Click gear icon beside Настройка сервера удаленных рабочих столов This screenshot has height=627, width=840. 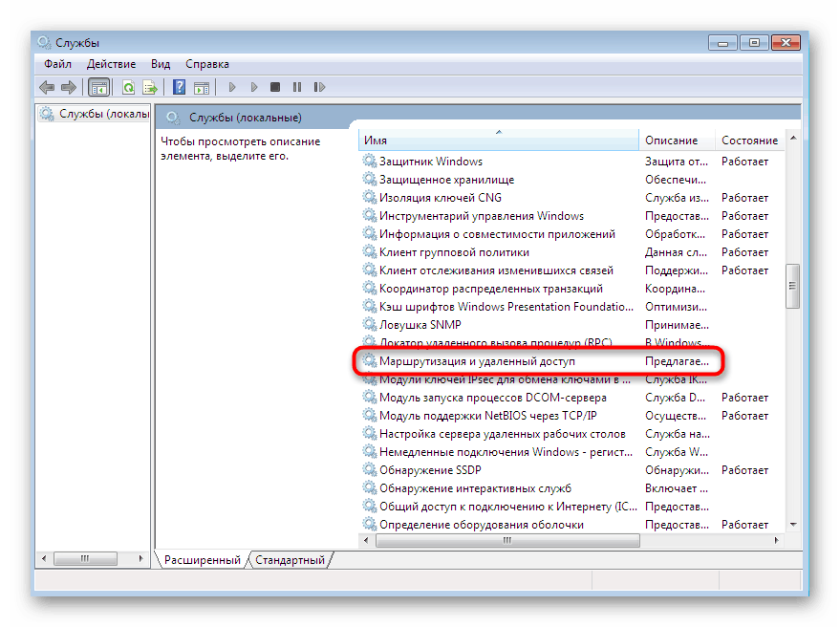(370, 433)
